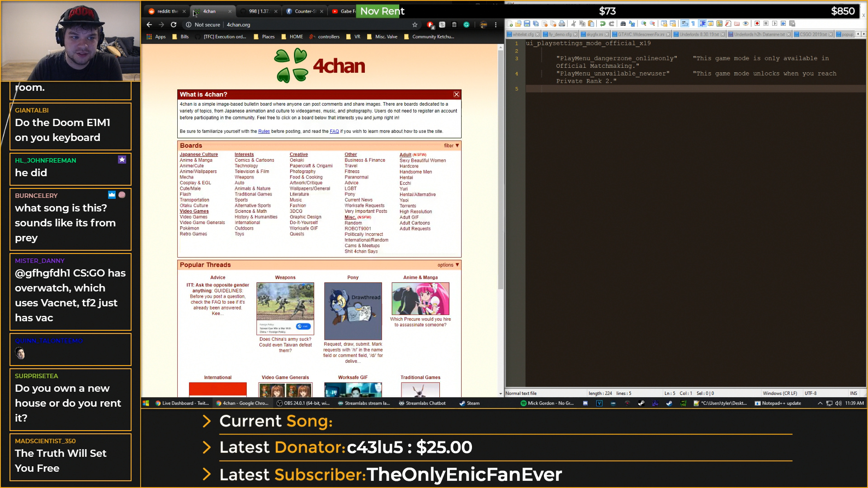The image size is (868, 488).
Task: Click Notepad++ Open file icon
Action: 519,24
